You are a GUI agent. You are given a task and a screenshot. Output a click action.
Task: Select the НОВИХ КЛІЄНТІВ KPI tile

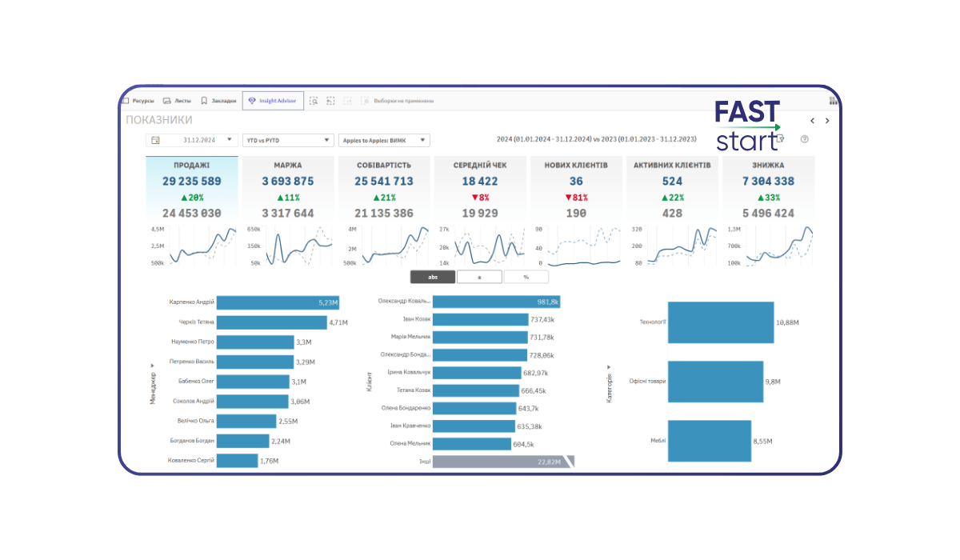point(575,188)
